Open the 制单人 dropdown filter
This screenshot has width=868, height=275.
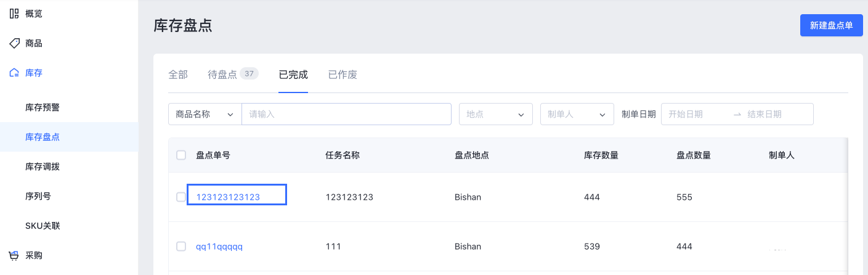(x=577, y=114)
